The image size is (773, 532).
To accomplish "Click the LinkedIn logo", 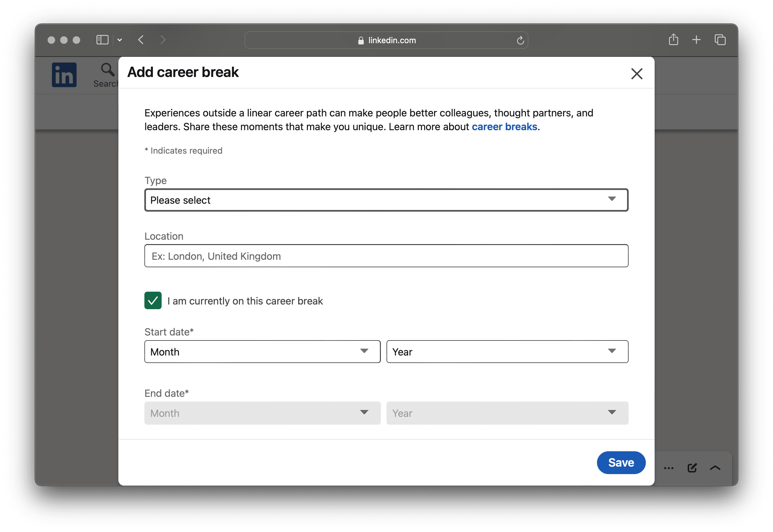I will (x=64, y=75).
